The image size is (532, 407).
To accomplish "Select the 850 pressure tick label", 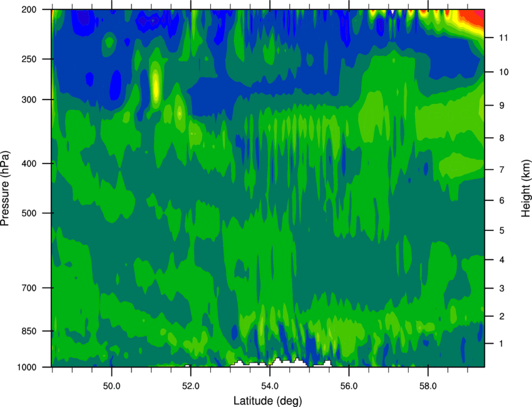I will tap(29, 331).
